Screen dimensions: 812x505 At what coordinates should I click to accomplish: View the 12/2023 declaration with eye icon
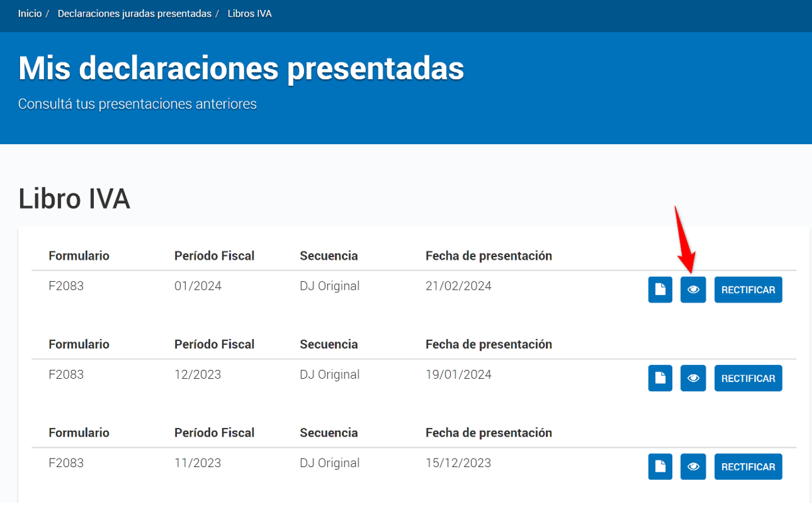[693, 378]
